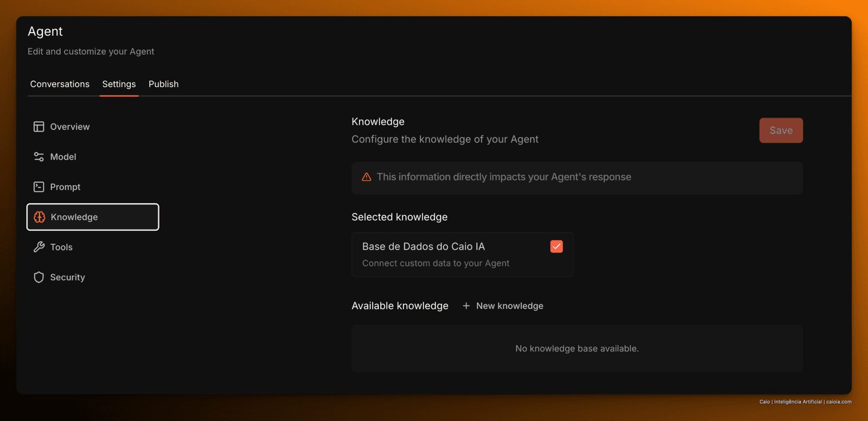
Task: Click the Prompt terminal icon
Action: 39,187
